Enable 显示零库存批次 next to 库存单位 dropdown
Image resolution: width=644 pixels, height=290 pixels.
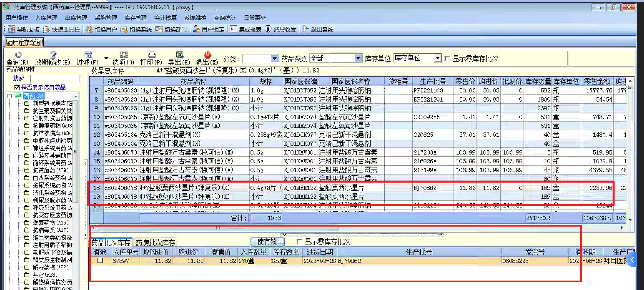[x=447, y=59]
